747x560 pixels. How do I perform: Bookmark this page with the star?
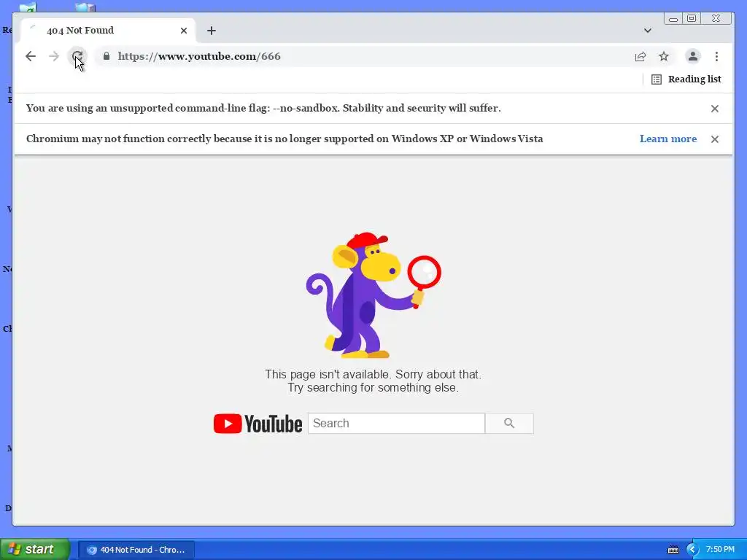pyautogui.click(x=664, y=57)
